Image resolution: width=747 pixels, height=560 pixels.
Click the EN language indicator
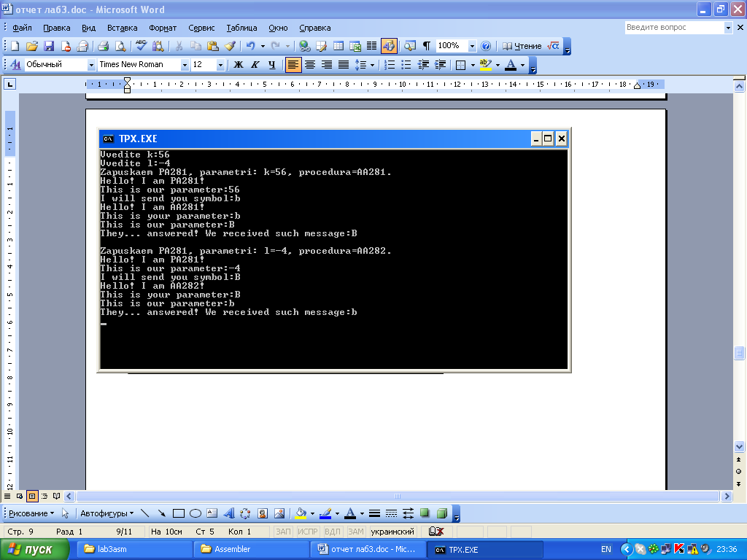point(606,549)
